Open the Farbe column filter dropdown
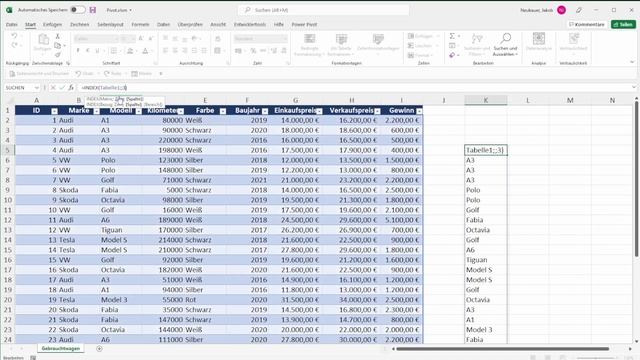The height and width of the screenshot is (360, 640). point(223,111)
